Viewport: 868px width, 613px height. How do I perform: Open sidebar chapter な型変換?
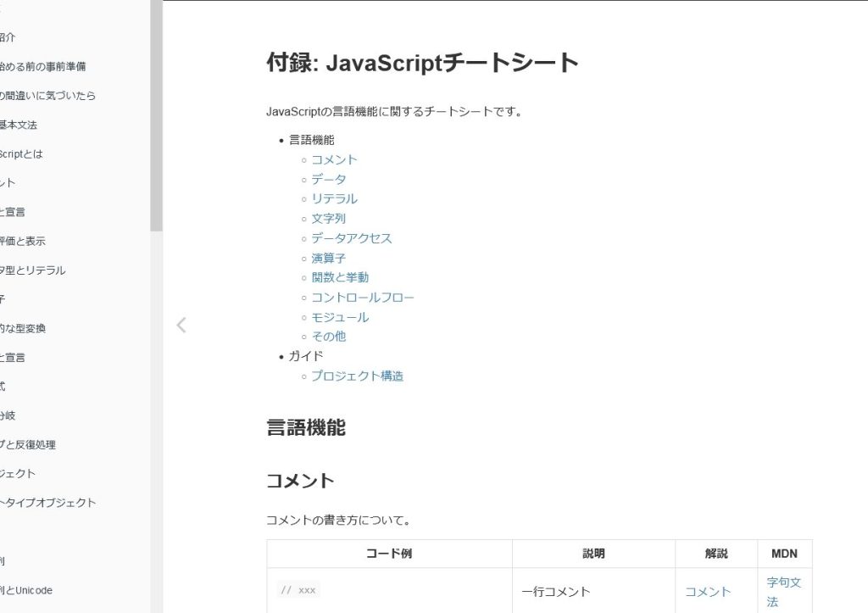point(22,328)
